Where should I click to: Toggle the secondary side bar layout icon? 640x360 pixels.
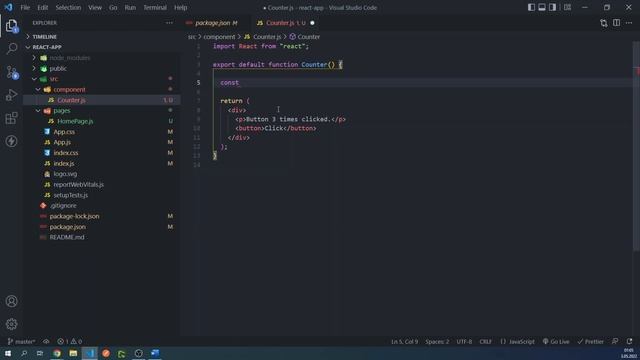552,7
